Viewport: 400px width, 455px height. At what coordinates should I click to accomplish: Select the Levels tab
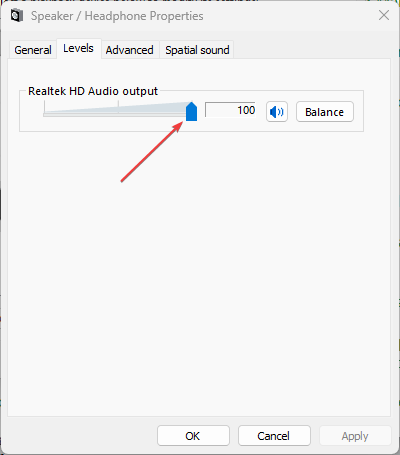coord(78,49)
